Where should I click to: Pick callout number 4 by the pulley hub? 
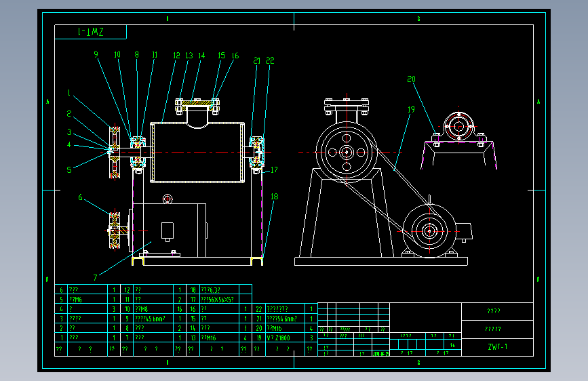(x=69, y=144)
